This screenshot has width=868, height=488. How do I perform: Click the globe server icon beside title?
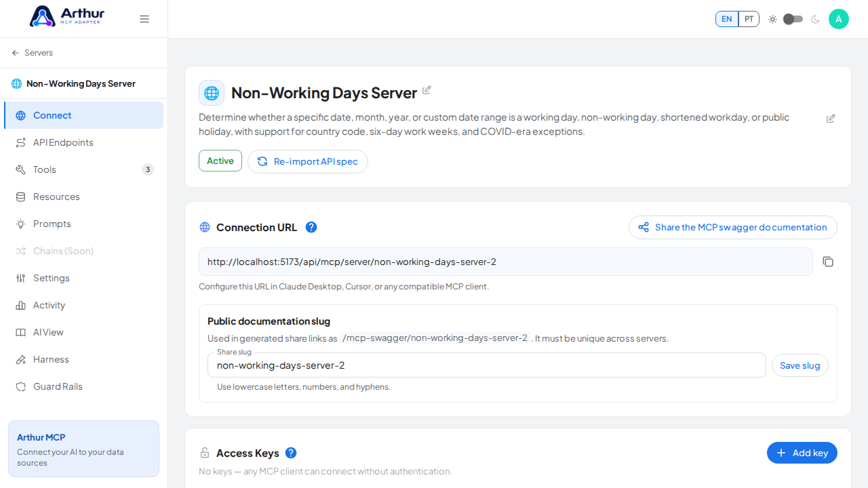(x=212, y=93)
